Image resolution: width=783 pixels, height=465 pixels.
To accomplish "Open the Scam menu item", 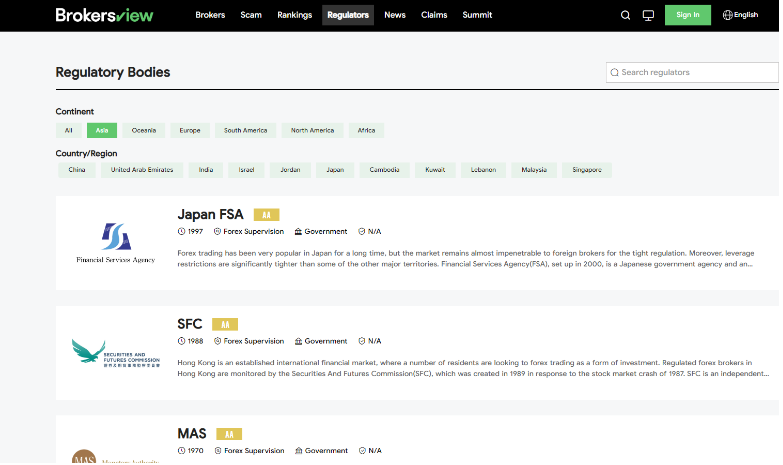I will [251, 15].
